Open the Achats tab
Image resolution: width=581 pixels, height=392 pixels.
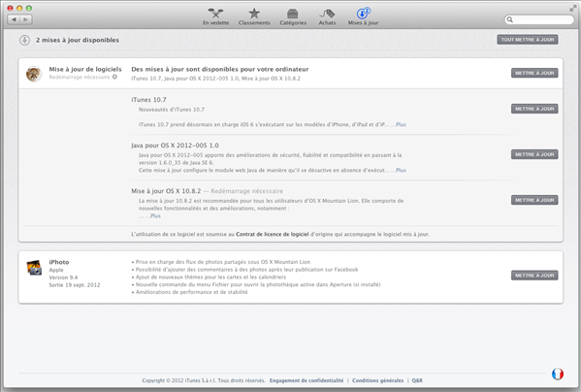[x=327, y=16]
